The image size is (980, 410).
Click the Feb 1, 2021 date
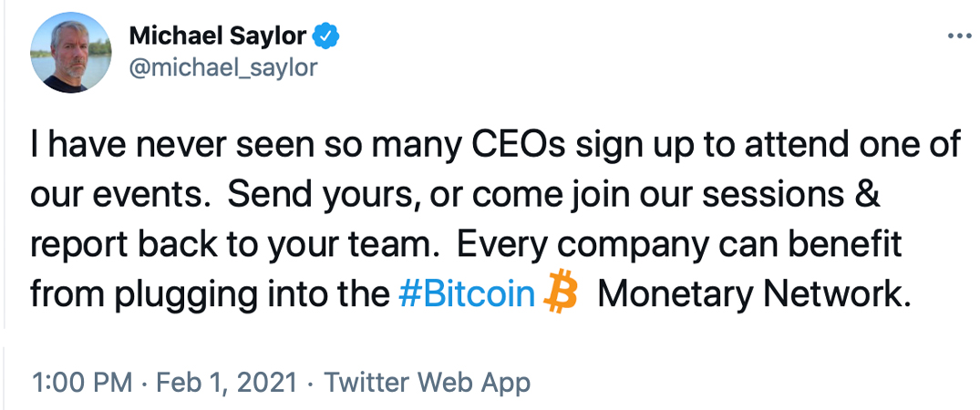point(226,382)
